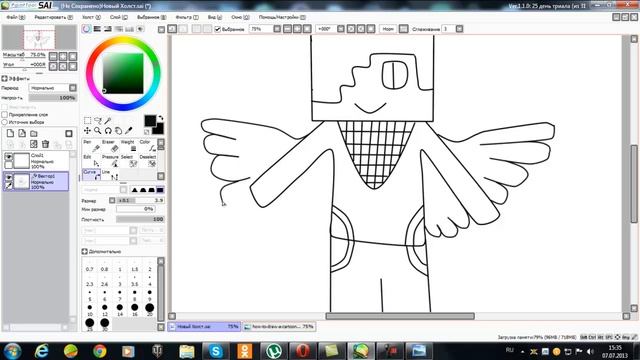Adjust the layer opacity 100% slider
This screenshot has width=640, height=360.
point(53,98)
